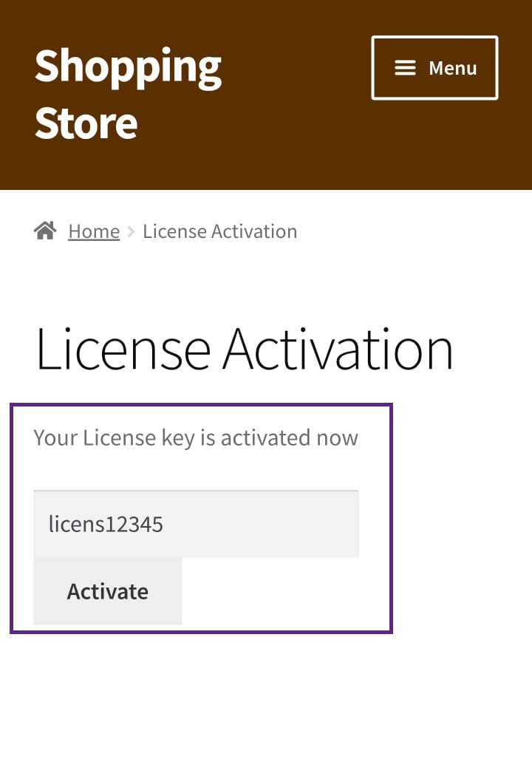Click the word "activated" in the success message
The width and height of the screenshot is (532, 759).
pyautogui.click(x=265, y=438)
